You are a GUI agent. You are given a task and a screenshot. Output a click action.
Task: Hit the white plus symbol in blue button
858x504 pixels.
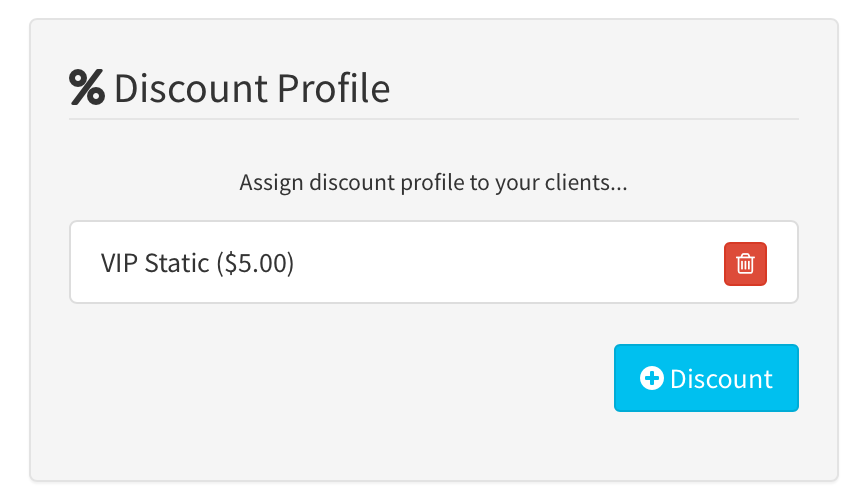[x=652, y=378]
